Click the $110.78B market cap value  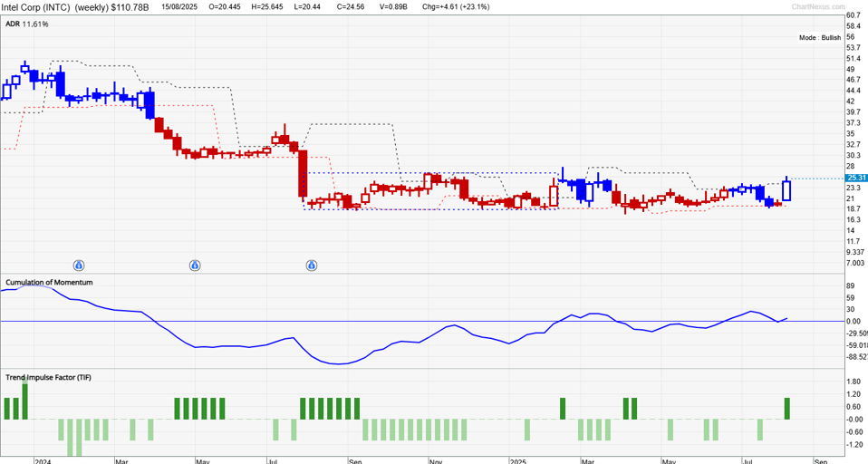pos(130,7)
